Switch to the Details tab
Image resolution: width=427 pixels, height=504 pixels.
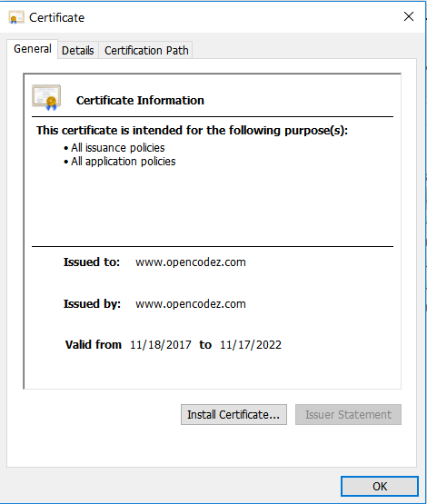[x=78, y=51]
